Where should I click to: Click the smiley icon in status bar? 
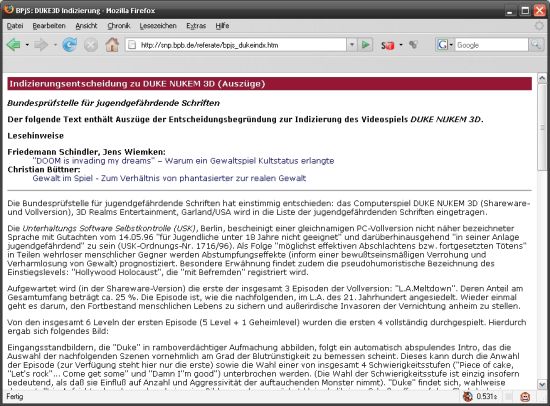pyautogui.click(x=525, y=397)
